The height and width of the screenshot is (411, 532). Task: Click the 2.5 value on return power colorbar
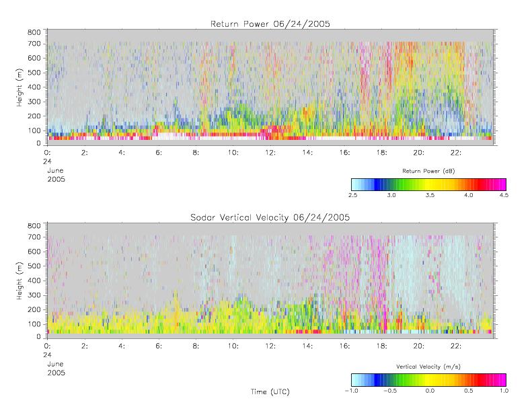tap(352, 195)
